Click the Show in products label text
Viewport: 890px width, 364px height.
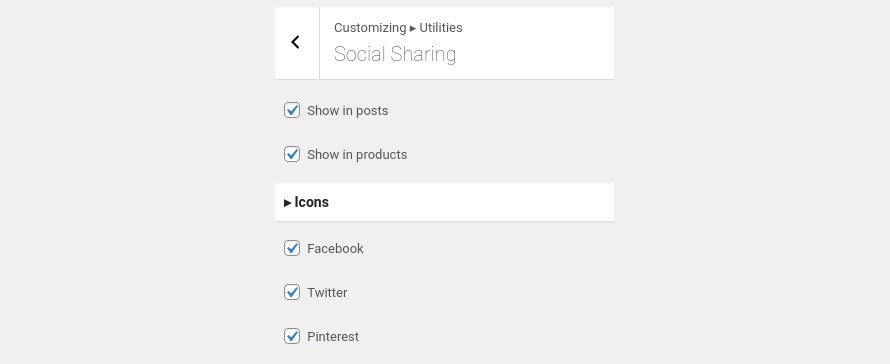tap(357, 154)
